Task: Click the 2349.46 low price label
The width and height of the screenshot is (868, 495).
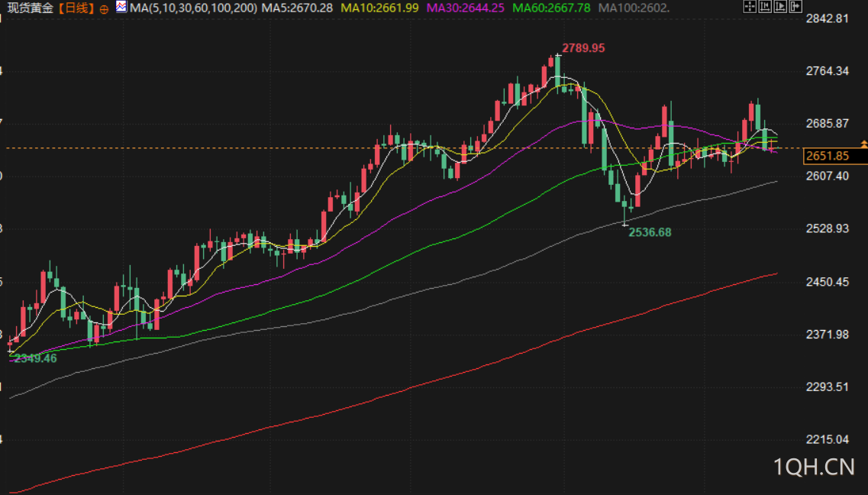Action: pos(35,358)
